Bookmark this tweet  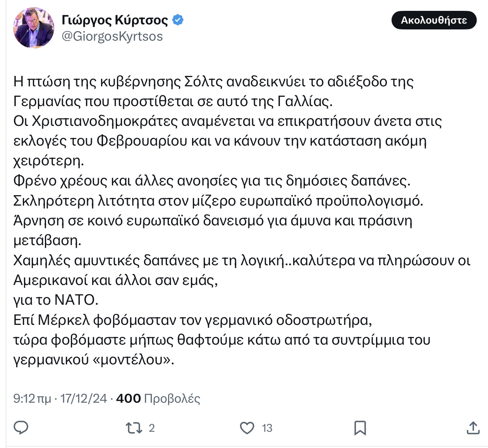pyautogui.click(x=360, y=428)
